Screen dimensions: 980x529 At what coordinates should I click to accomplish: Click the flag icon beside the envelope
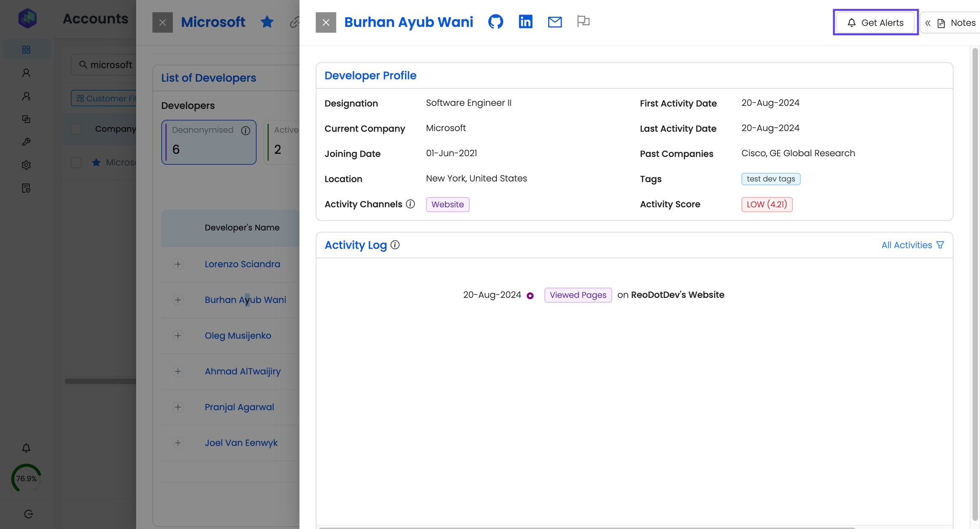pyautogui.click(x=583, y=21)
